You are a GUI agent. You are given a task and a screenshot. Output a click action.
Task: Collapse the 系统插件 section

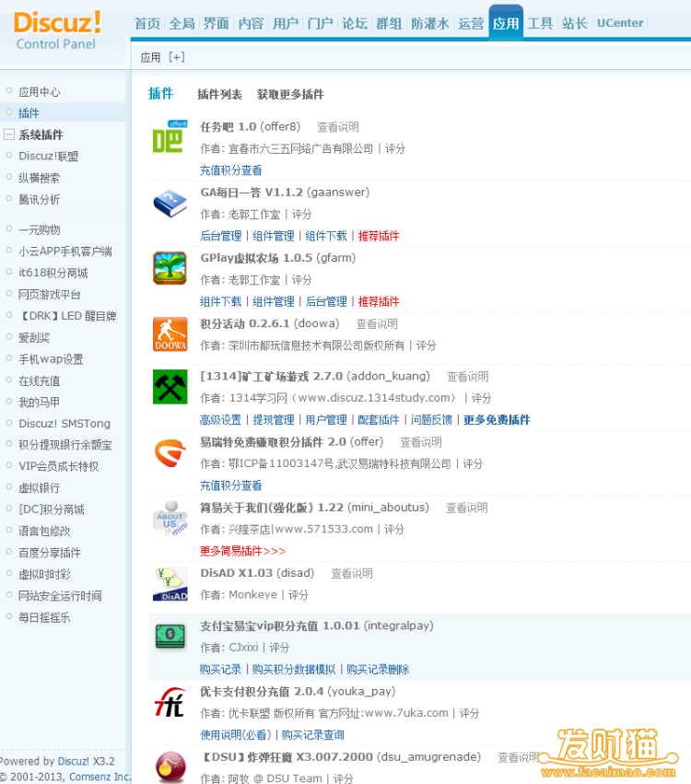click(x=8, y=135)
